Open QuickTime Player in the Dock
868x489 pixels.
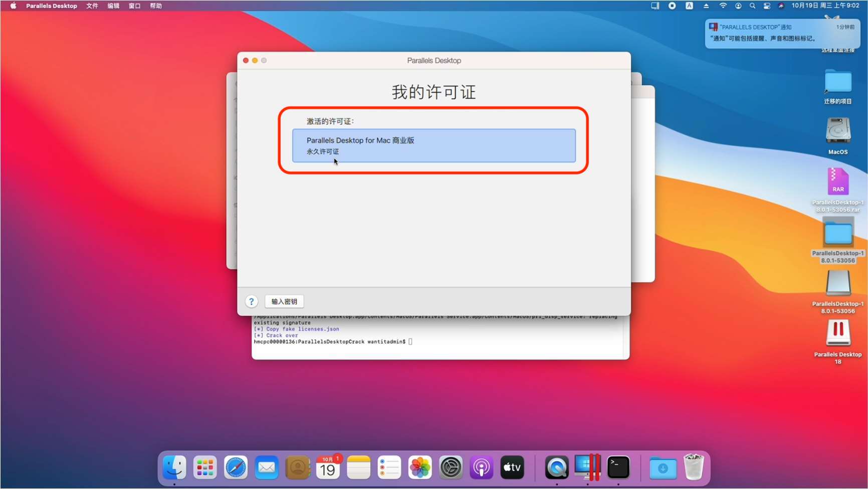pyautogui.click(x=557, y=467)
